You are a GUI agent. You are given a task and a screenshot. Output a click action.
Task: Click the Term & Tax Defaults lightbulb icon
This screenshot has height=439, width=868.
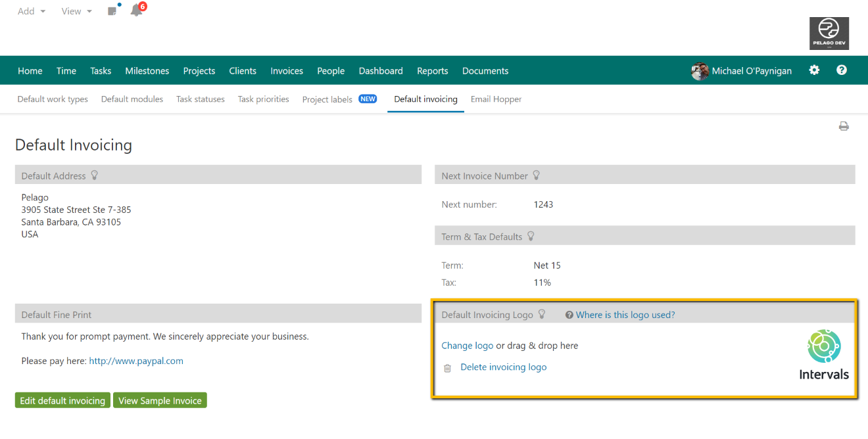pyautogui.click(x=531, y=237)
